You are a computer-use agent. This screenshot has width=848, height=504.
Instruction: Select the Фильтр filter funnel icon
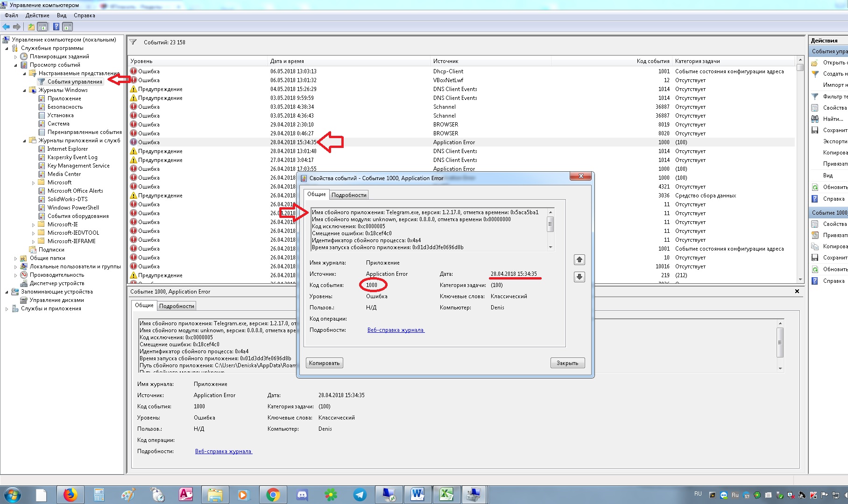tap(815, 97)
